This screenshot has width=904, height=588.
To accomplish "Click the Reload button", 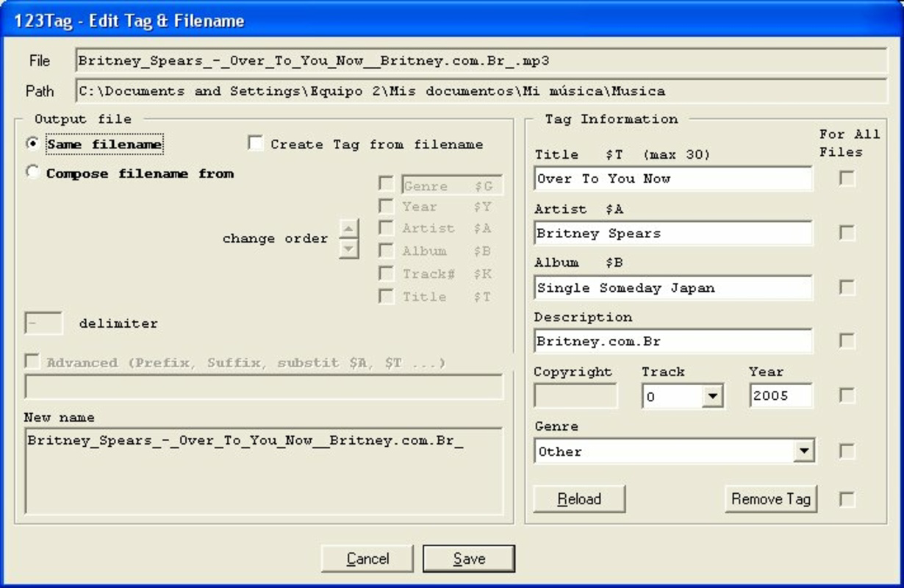I will pyautogui.click(x=579, y=499).
